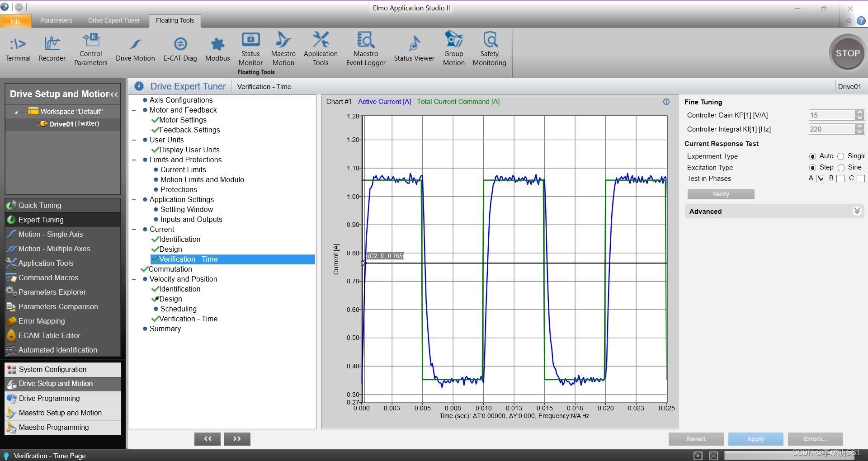Image resolution: width=868 pixels, height=461 pixels.
Task: Select Auto experiment type
Action: pyautogui.click(x=812, y=156)
